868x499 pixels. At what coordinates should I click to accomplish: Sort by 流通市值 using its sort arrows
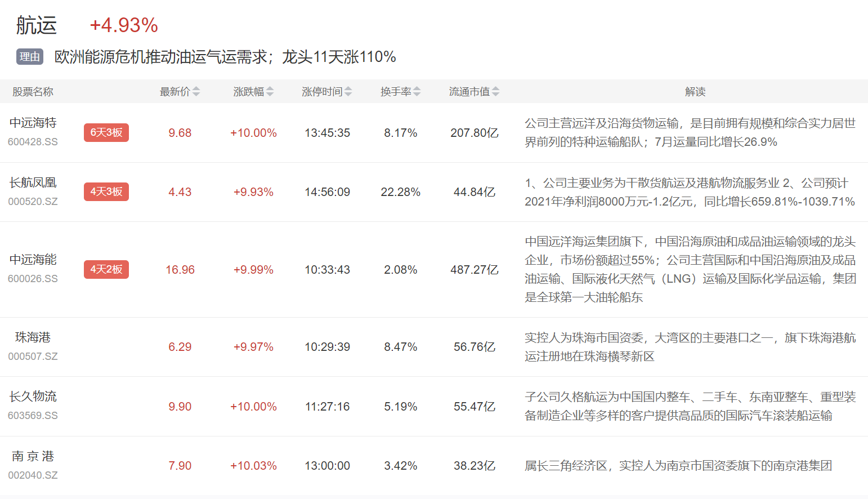(495, 92)
